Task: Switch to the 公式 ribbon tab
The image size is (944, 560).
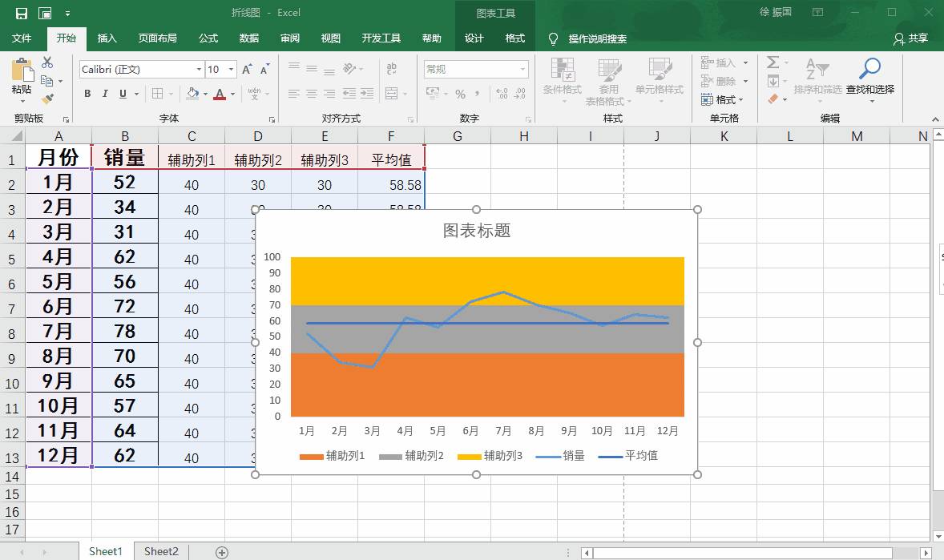Action: pos(208,38)
